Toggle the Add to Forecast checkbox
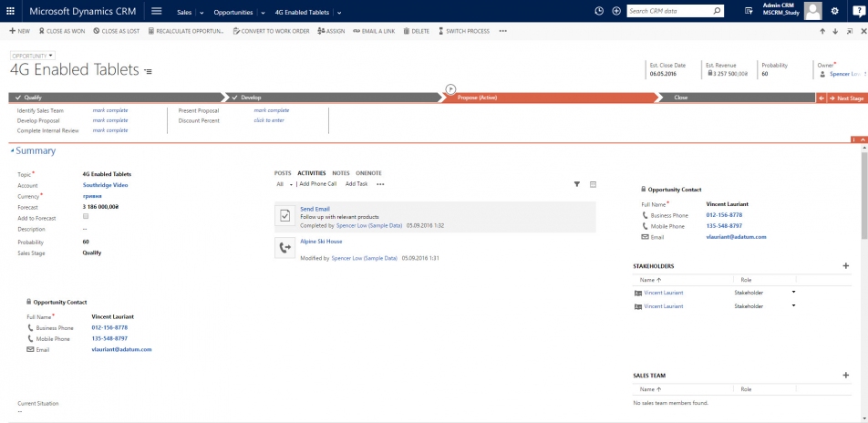 [86, 217]
